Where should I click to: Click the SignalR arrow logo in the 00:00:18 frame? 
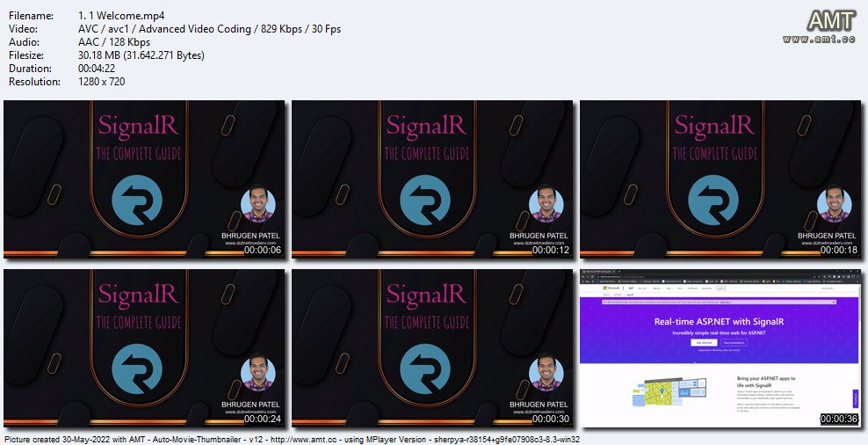[x=713, y=200]
